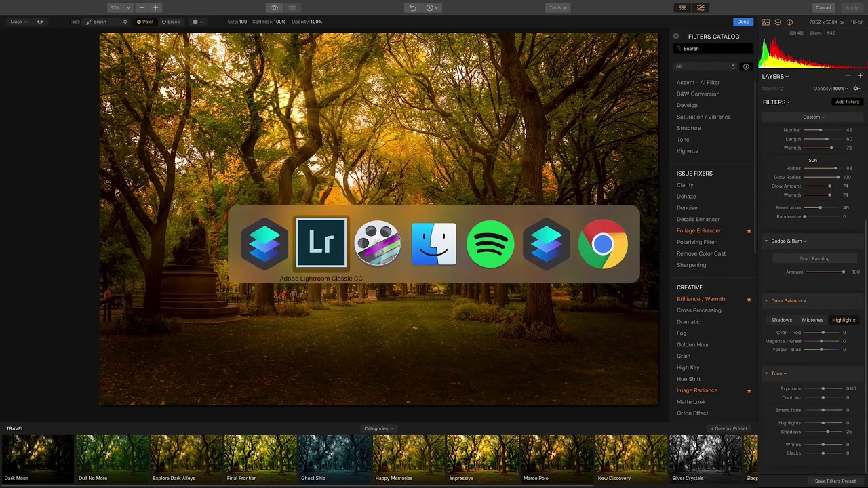Viewport: 868px width, 488px height.
Task: Click the star next to Foliage Enhancer
Action: (749, 231)
